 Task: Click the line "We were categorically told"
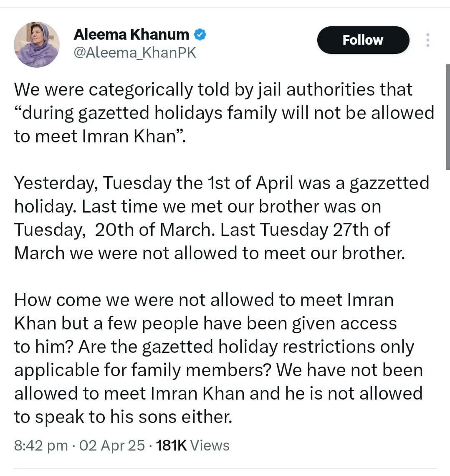[213, 89]
